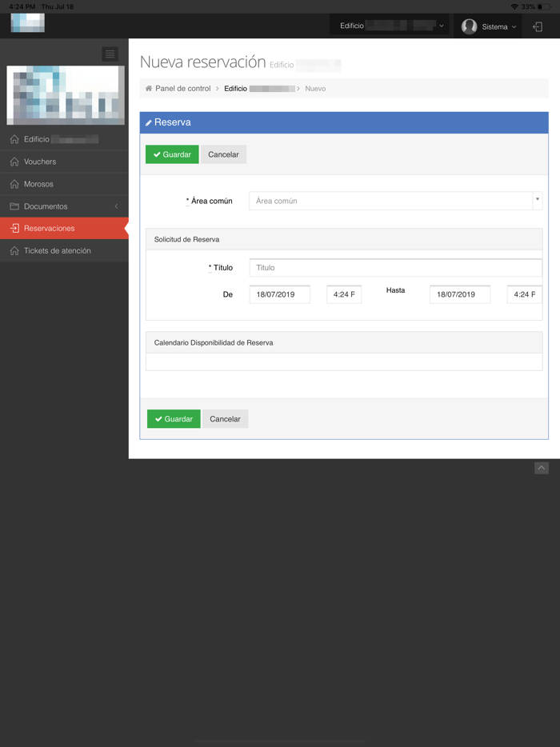Image resolution: width=560 pixels, height=747 pixels.
Task: Click the pencil icon in Reserva header
Action: pos(149,123)
